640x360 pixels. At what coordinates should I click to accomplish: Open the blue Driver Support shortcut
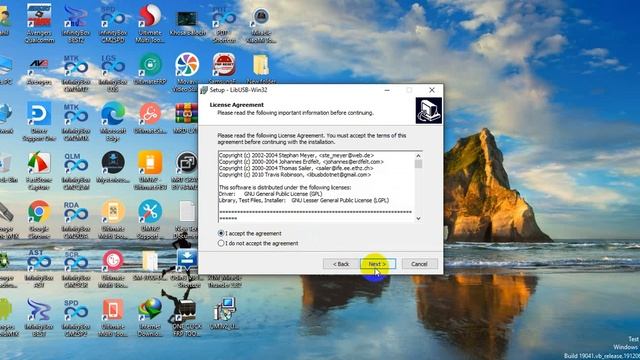tap(39, 121)
